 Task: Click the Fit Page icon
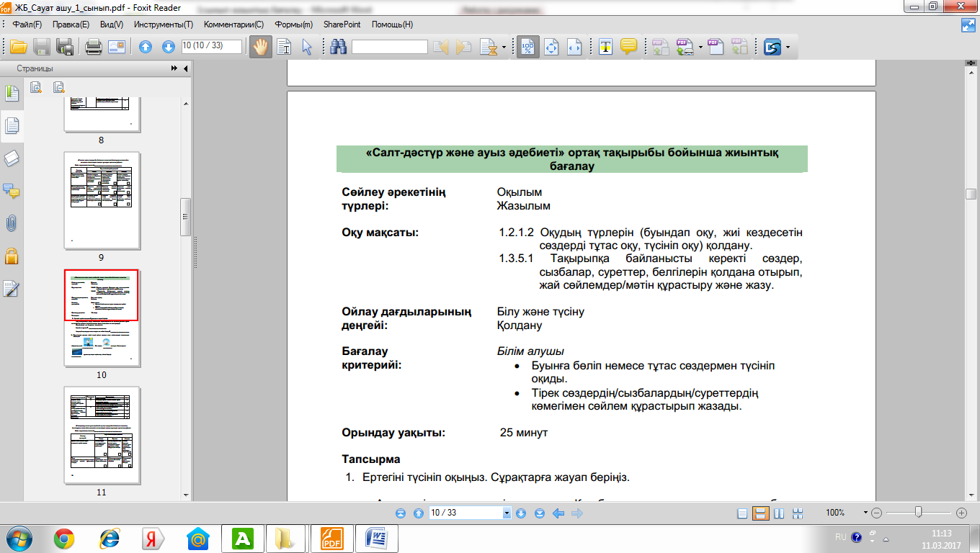(552, 48)
